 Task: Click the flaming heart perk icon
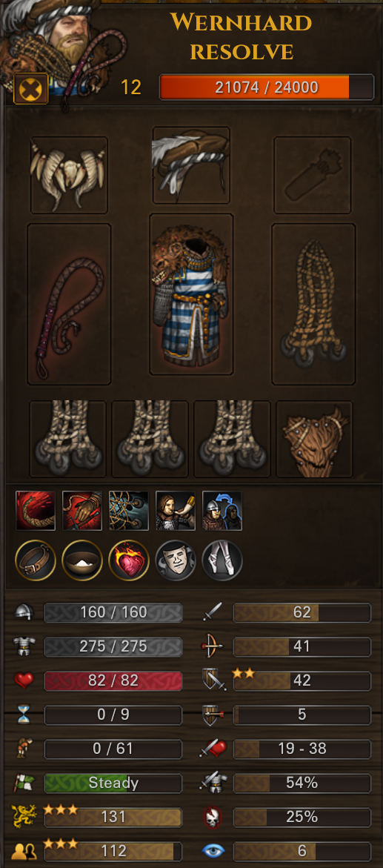(129, 560)
